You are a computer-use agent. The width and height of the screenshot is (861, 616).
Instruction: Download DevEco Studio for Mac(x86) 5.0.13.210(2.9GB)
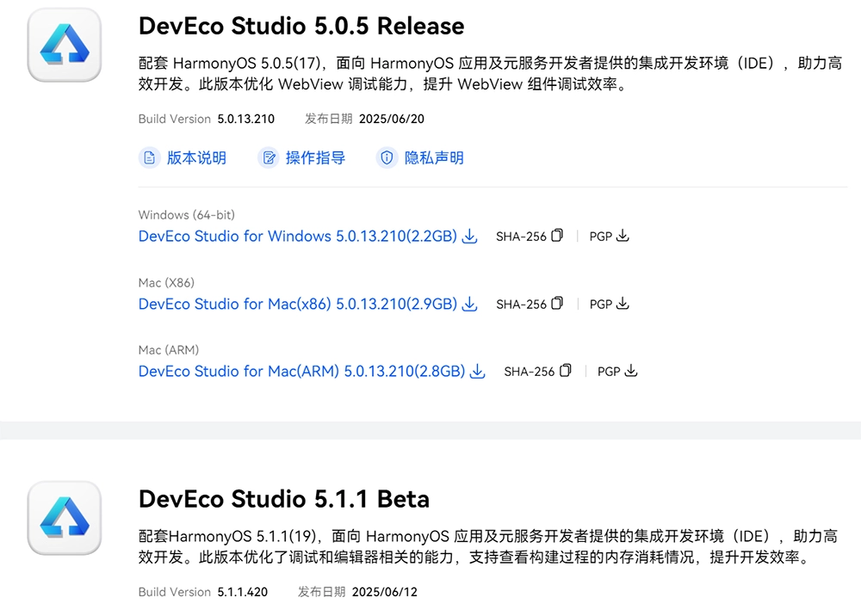coord(298,304)
